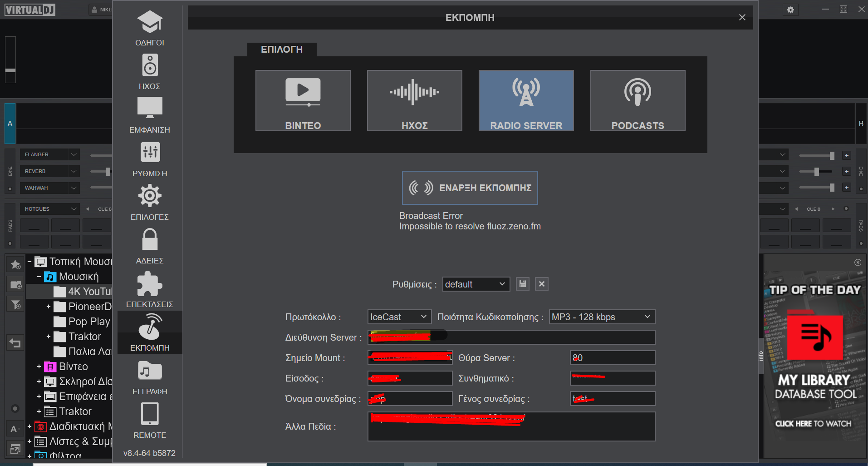Screen dimensions: 868x466
Task: Select the ΒΙΝΤΕΟ broadcast option
Action: click(303, 101)
